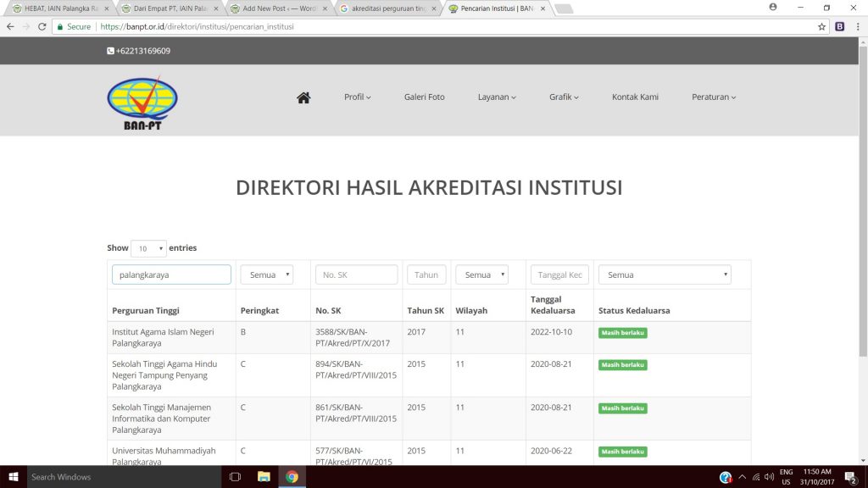This screenshot has height=488, width=868.
Task: Click the network icon in the tray
Action: pos(755,477)
